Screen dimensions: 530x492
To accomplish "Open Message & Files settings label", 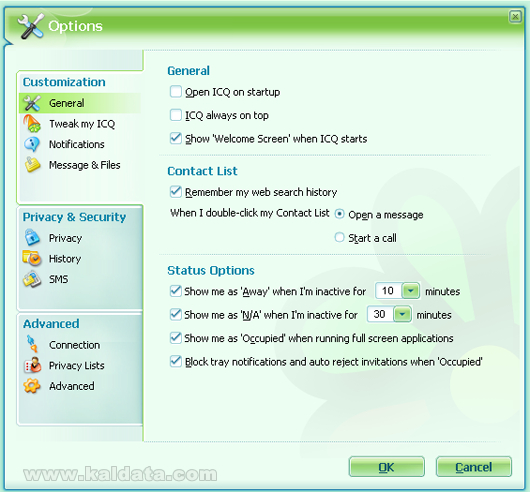I will [x=85, y=165].
